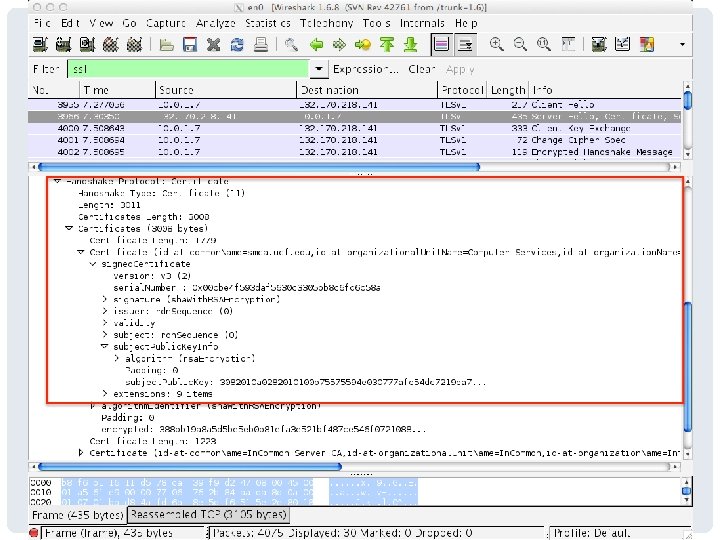Toggle auto scroll during live capture

(x=465, y=45)
